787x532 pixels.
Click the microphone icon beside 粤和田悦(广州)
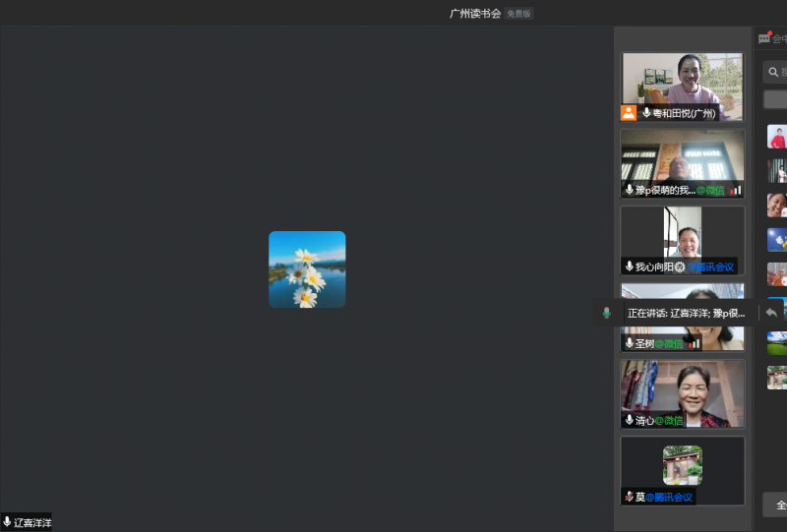coord(646,113)
